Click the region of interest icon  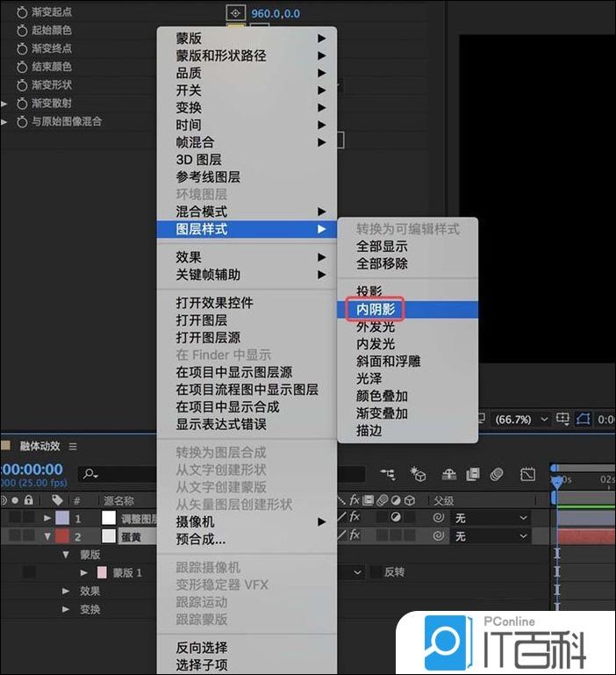pos(562,419)
